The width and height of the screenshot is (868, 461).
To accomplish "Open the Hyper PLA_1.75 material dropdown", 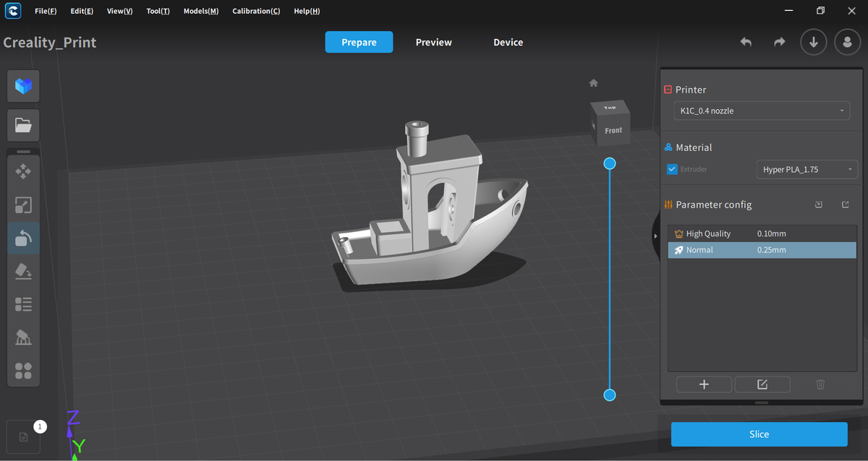I will [807, 170].
